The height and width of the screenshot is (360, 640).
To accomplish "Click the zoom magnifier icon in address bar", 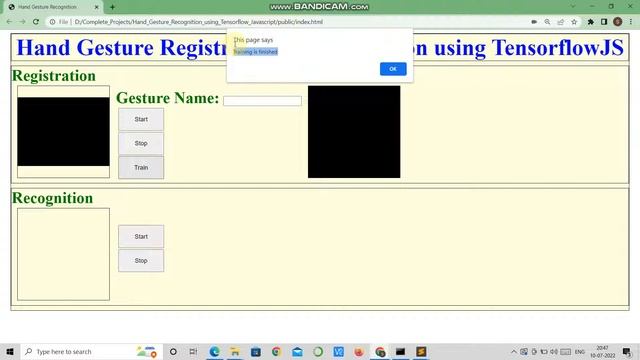I will [x=547, y=22].
